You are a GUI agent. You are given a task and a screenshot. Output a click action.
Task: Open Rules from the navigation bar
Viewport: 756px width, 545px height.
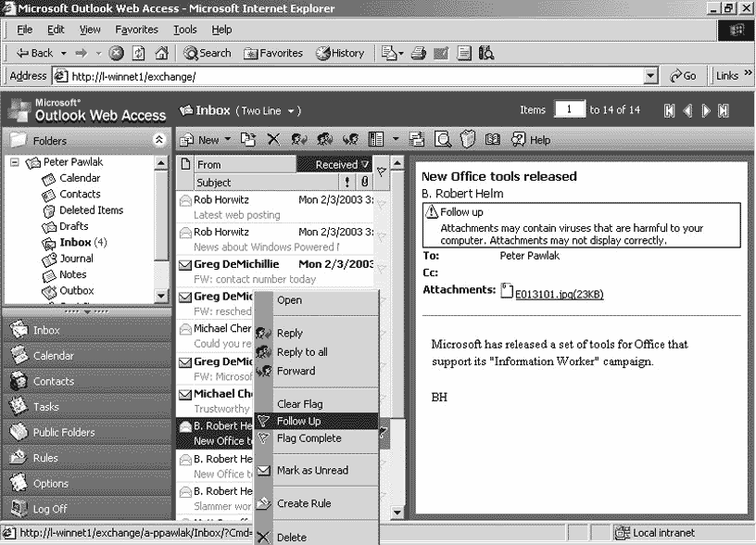click(x=87, y=458)
